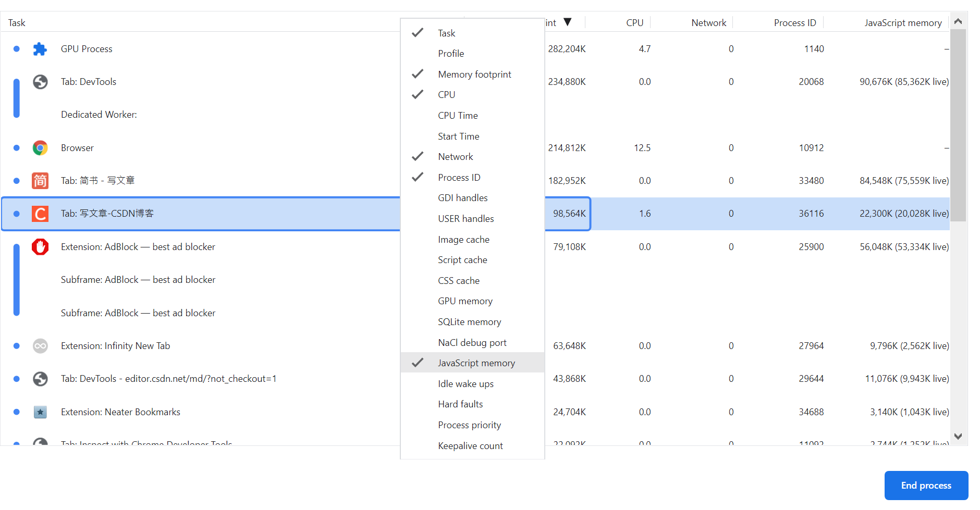Viewport: 980px width, 510px height.
Task: Show the GPU memory column
Action: pyautogui.click(x=473, y=301)
